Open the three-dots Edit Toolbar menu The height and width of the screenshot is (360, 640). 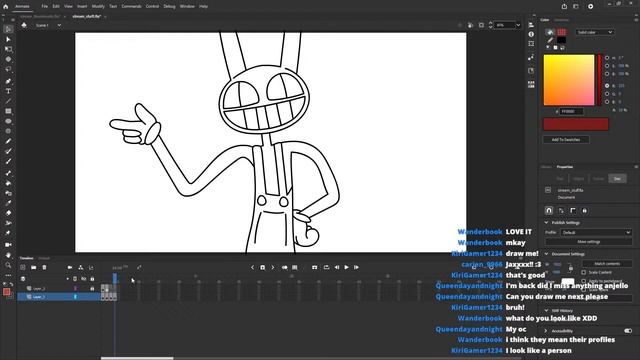pyautogui.click(x=8, y=276)
